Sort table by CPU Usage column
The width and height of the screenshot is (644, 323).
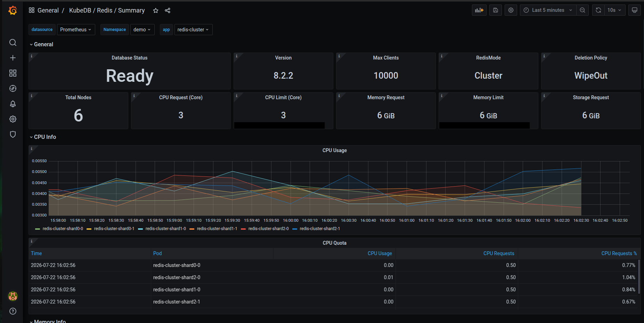pyautogui.click(x=380, y=253)
